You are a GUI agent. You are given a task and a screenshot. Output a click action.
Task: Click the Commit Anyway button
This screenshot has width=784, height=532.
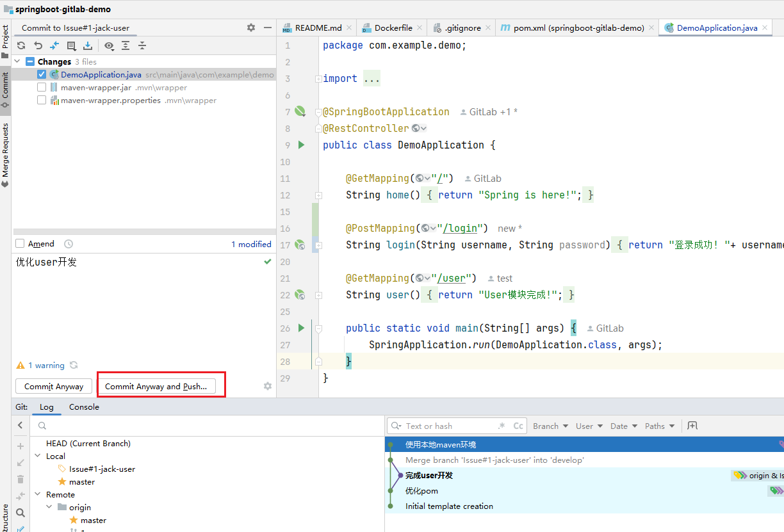[54, 386]
